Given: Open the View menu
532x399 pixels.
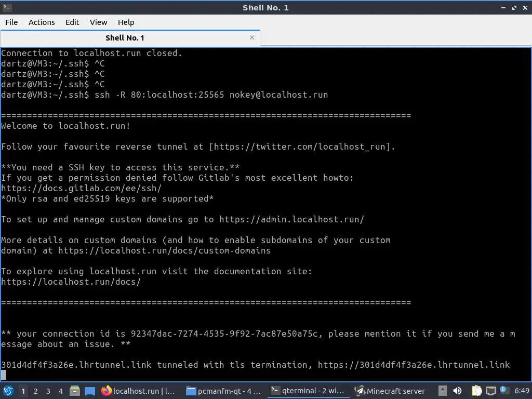Looking at the screenshot, I should tap(98, 22).
